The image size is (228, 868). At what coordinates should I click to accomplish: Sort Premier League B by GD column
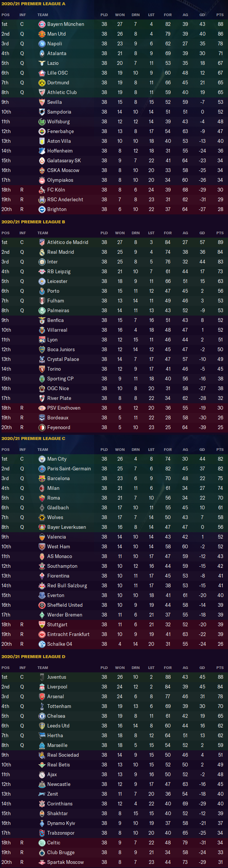[x=202, y=233]
